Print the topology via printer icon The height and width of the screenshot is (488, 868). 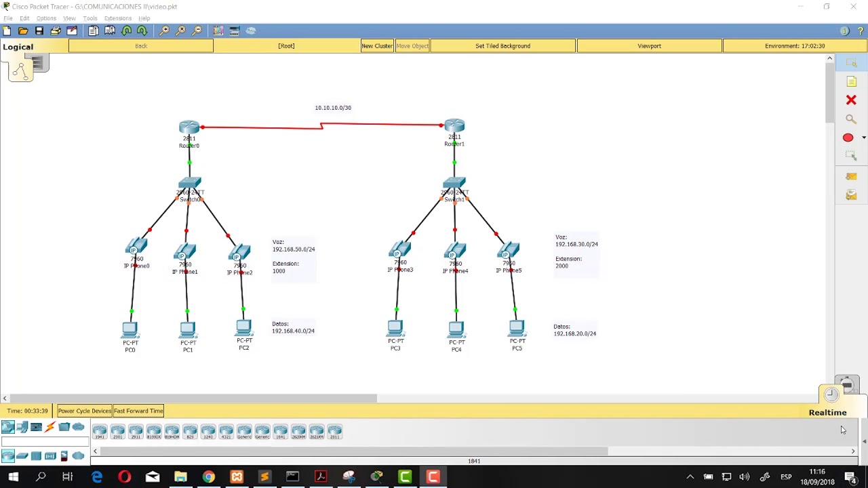click(56, 30)
